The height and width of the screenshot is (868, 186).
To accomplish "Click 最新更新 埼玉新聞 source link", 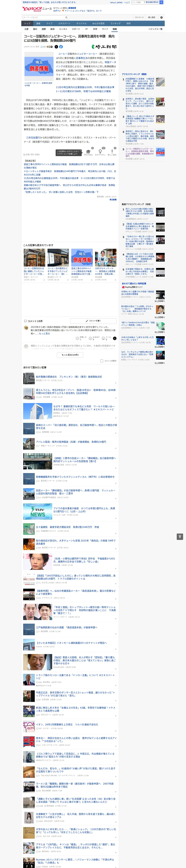I will [113, 199].
